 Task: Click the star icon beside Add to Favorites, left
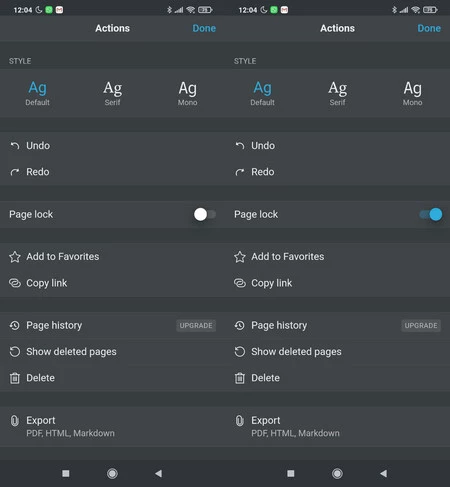[x=15, y=257]
